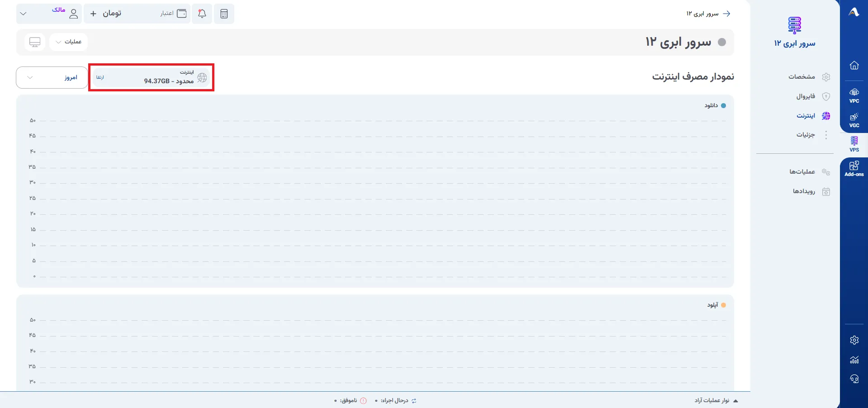Viewport: 868px width, 408px height.
Task: Expand the account menu chevron at top-left
Action: [24, 14]
